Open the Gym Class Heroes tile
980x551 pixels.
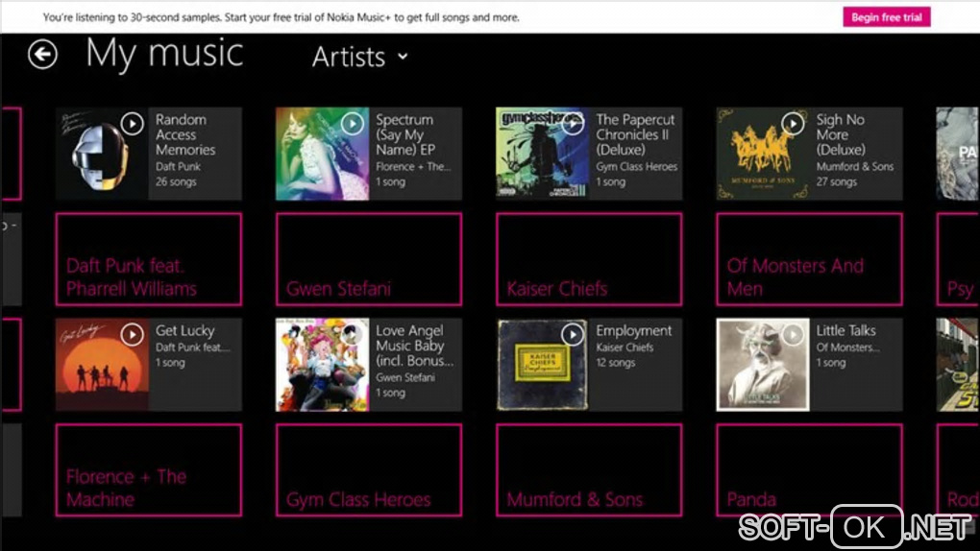(369, 470)
